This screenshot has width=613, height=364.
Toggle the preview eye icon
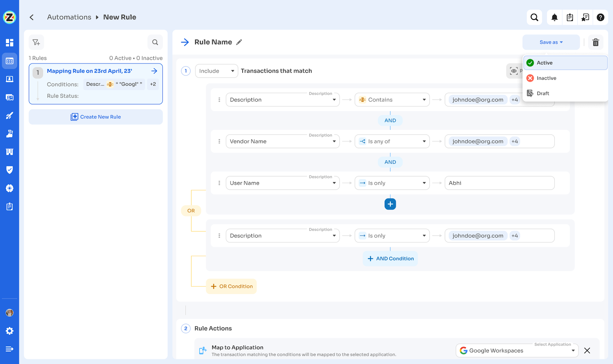pyautogui.click(x=514, y=71)
